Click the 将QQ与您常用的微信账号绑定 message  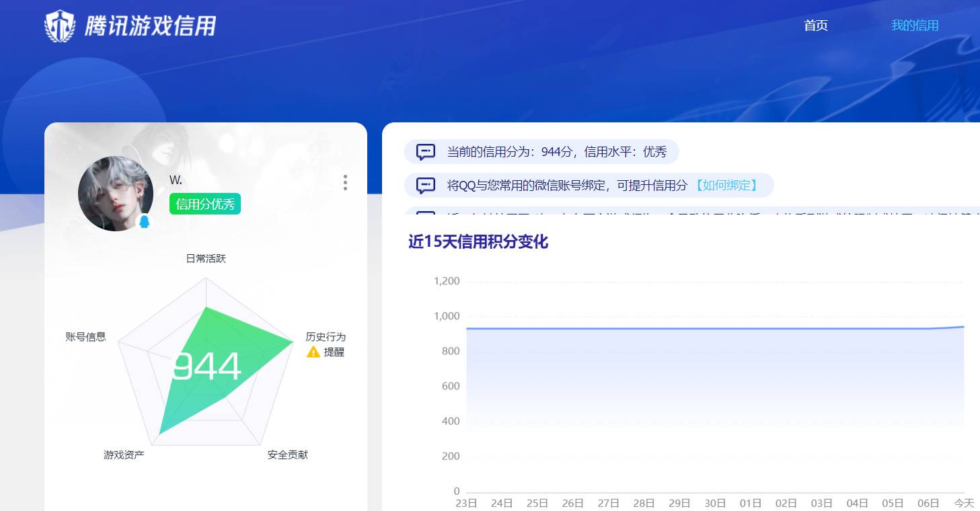pyautogui.click(x=568, y=185)
